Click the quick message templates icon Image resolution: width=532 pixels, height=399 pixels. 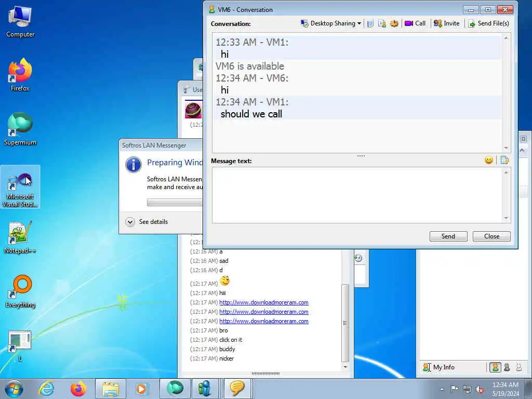504,160
